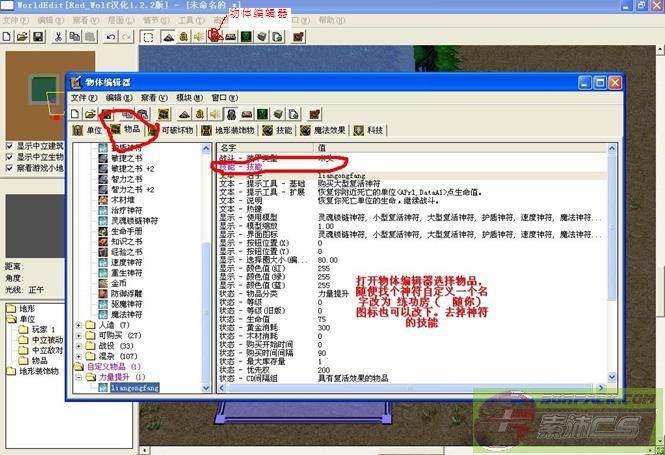Choose the dashed-rectangle selection tool
665x455 pixels.
click(148, 37)
